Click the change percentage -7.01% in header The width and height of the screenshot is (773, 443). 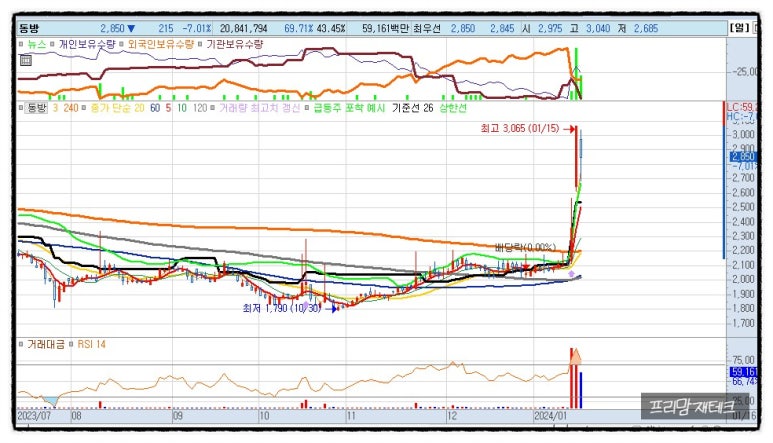coord(197,28)
